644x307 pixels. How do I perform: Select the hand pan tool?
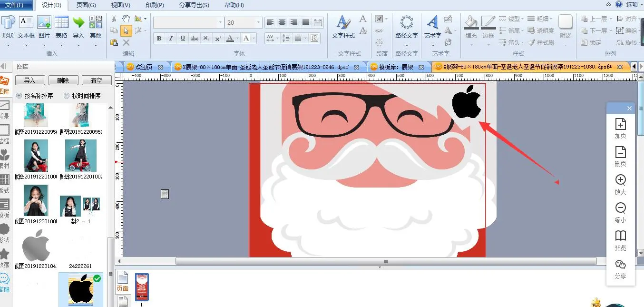126,19
